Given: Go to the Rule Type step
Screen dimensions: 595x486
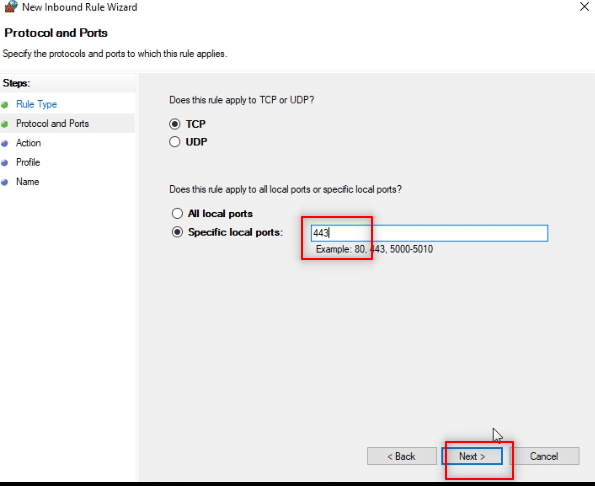Looking at the screenshot, I should pyautogui.click(x=36, y=104).
